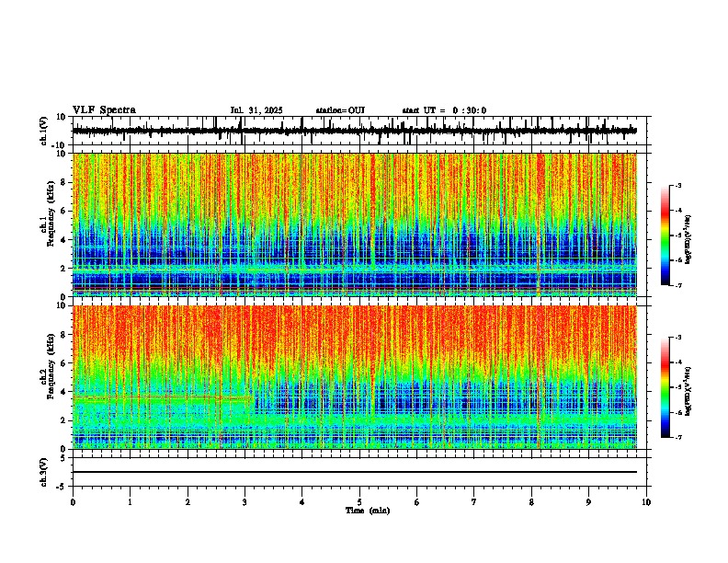Click time axis tick label "9"
Image resolution: width=728 pixels, height=563 pixels.
(x=588, y=502)
